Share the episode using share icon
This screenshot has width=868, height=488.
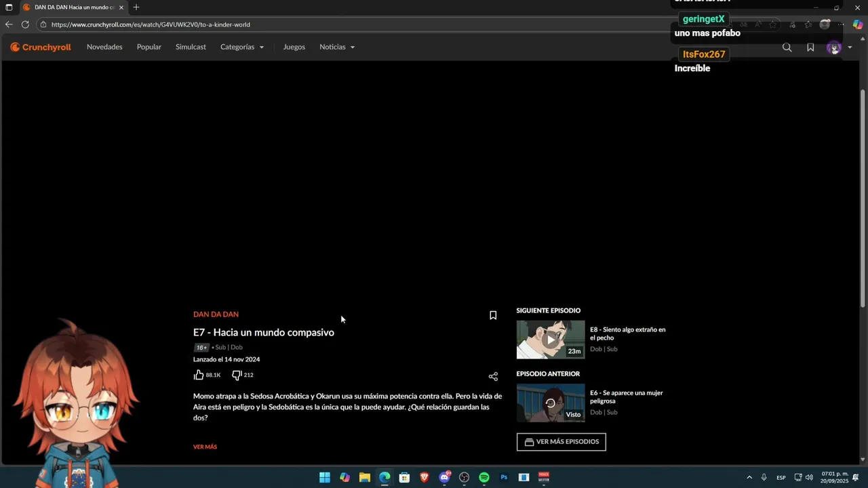click(x=493, y=377)
